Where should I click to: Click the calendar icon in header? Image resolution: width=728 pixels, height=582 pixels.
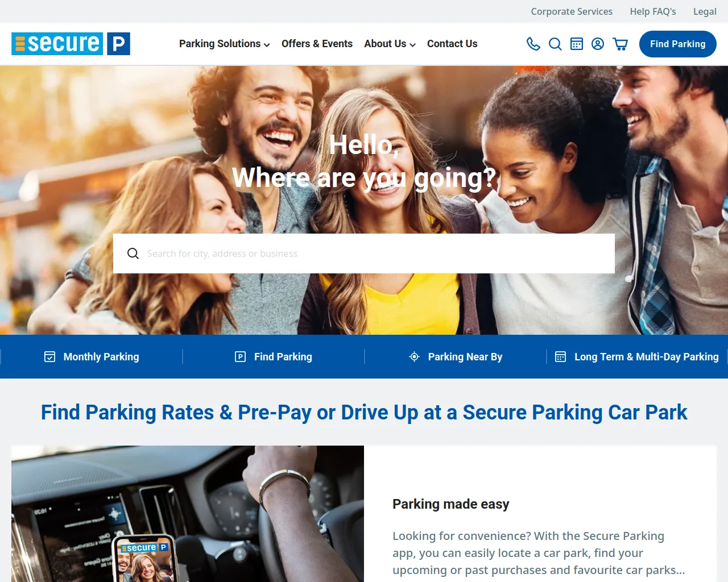[577, 44]
